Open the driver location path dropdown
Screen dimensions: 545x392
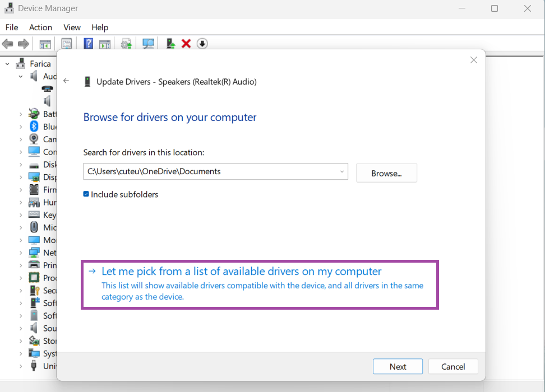coord(341,172)
